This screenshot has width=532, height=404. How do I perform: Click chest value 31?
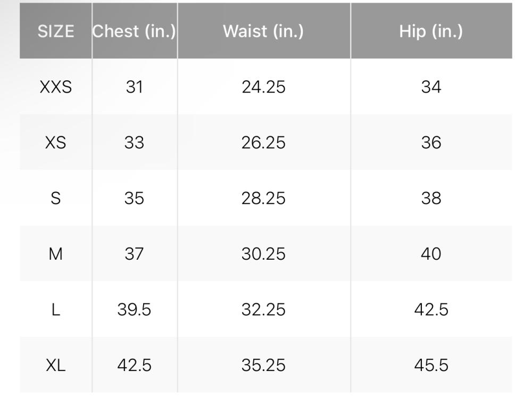point(135,87)
